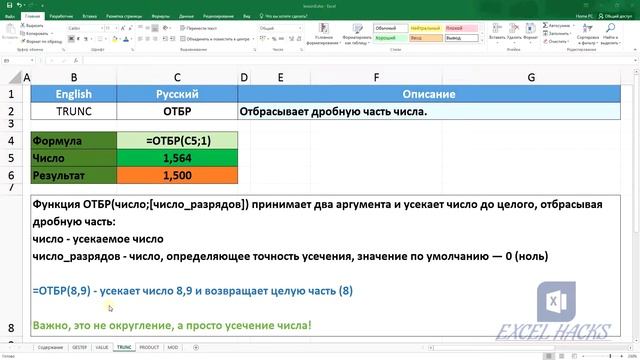Click the fill color bucket swatch
Screen dimensions: 640x360
tap(114, 39)
